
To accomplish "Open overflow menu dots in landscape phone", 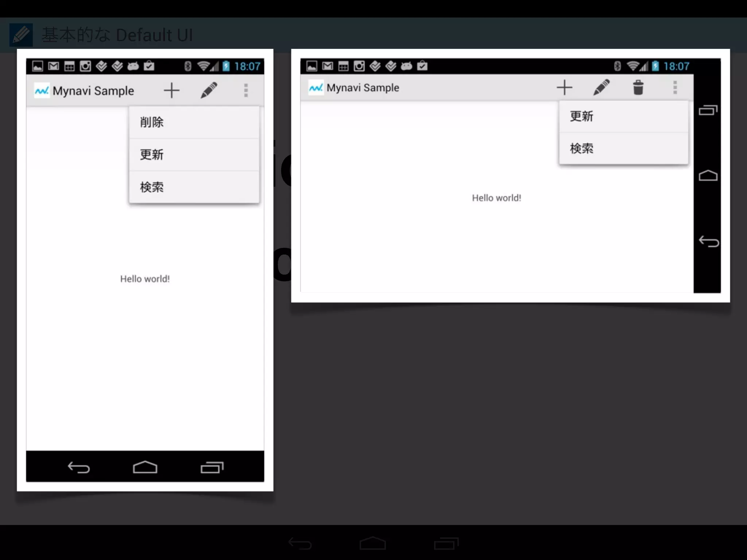I will [675, 87].
